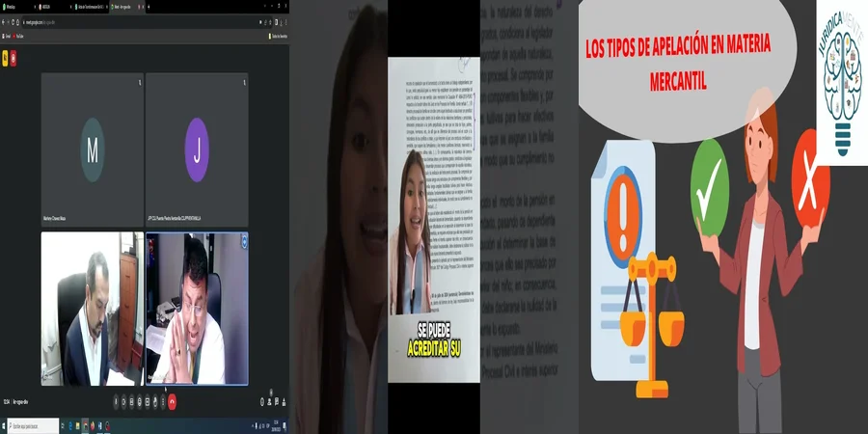Screen dimensions: 868x434
Task: Click muted mic indicator on M tile
Action: (140, 82)
